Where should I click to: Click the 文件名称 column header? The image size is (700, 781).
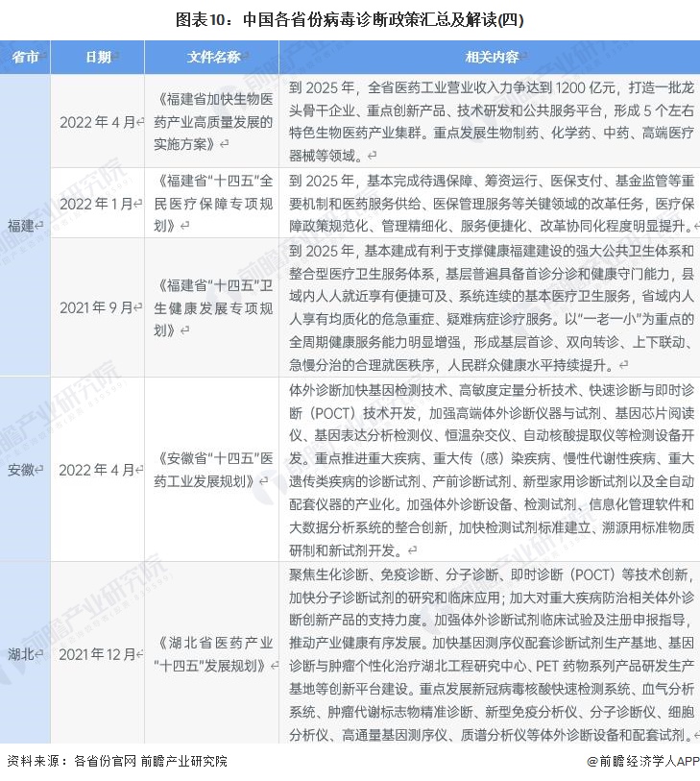pos(213,58)
